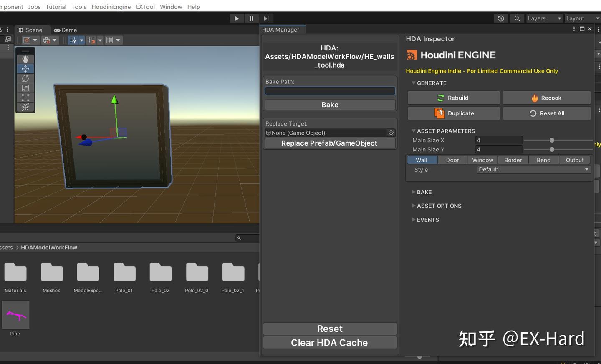
Task: Toggle snapping with the magnet grid icon
Action: 91,40
